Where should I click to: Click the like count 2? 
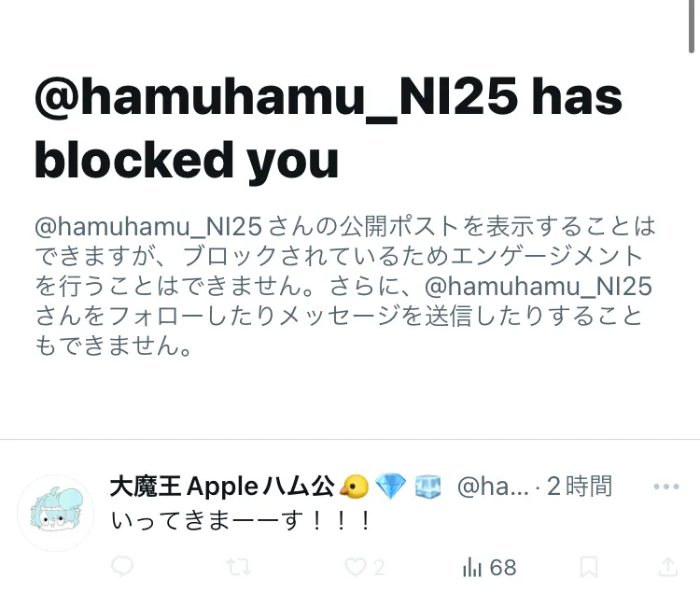point(379,568)
